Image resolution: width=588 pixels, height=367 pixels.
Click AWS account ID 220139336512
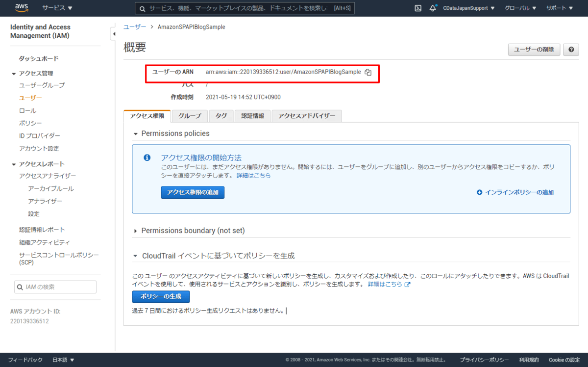[29, 321]
